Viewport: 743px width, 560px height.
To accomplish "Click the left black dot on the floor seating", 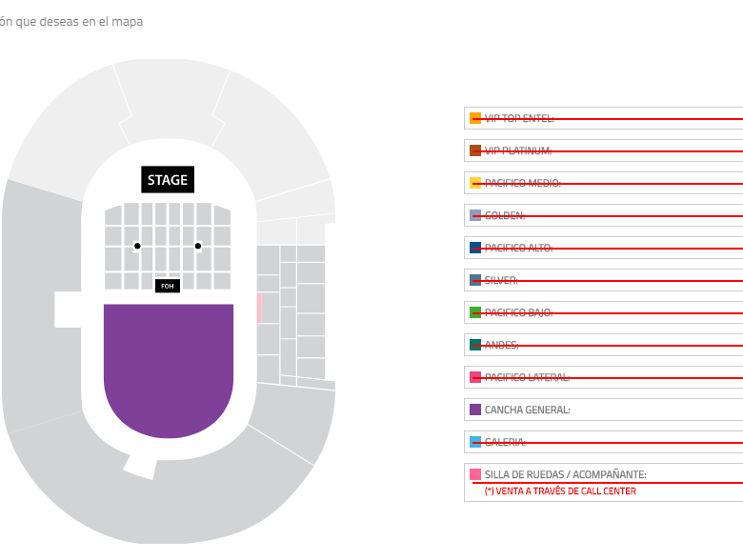I will click(x=137, y=246).
